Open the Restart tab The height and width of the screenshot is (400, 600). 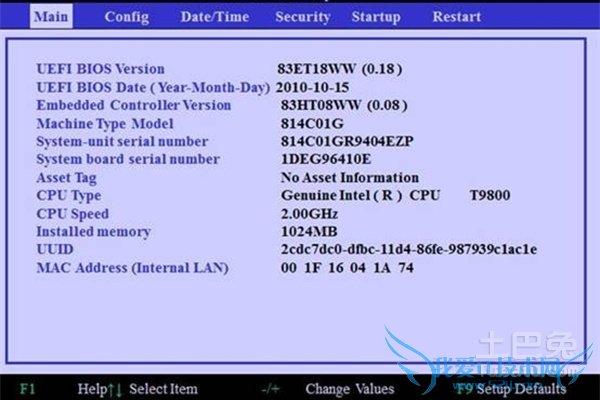coord(457,17)
